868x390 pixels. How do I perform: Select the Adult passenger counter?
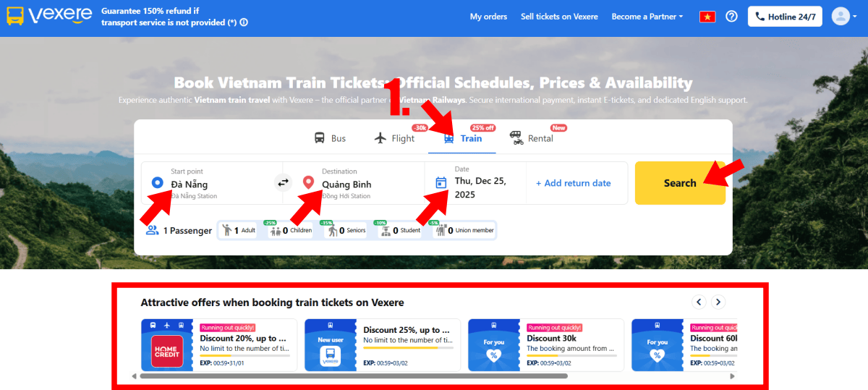click(x=239, y=230)
